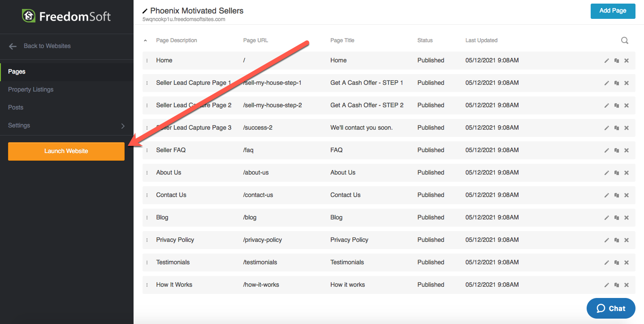Click the drag handle of About Us row
The image size is (644, 324).
(x=147, y=173)
